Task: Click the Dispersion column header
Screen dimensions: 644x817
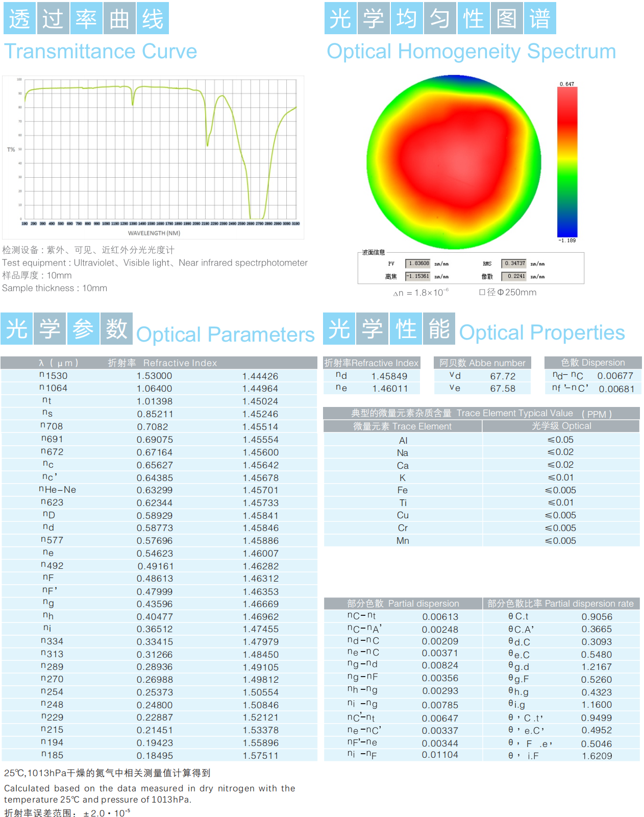Action: pyautogui.click(x=592, y=363)
